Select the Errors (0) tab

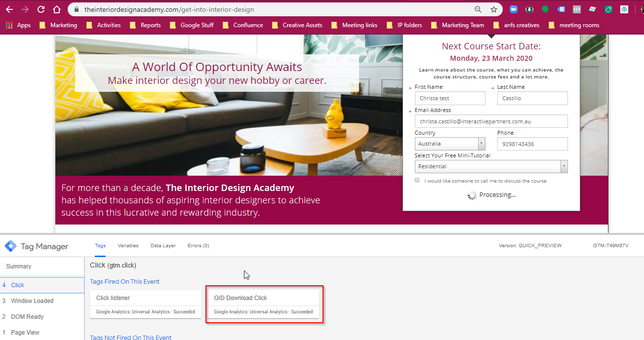click(198, 246)
